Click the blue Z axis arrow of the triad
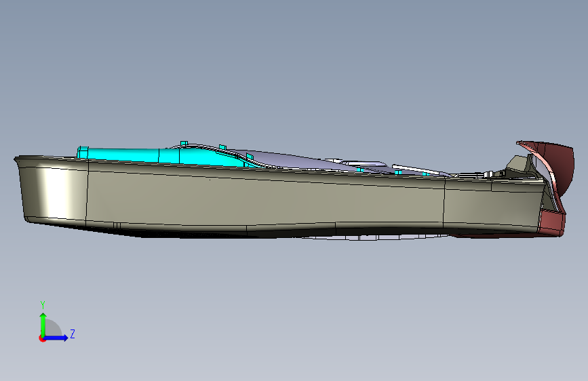Viewport: 588px width, 381px height. point(56,338)
